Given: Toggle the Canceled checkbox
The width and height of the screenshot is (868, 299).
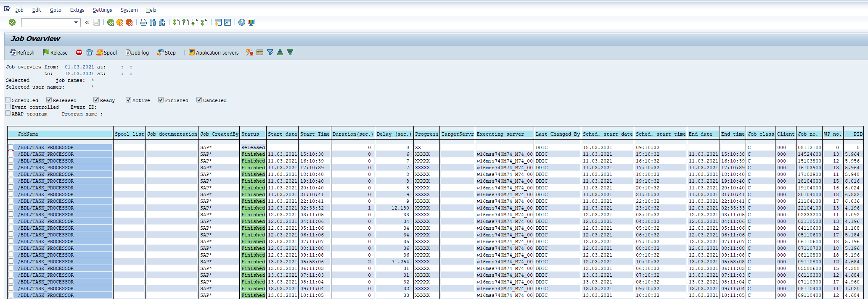Looking at the screenshot, I should (199, 100).
